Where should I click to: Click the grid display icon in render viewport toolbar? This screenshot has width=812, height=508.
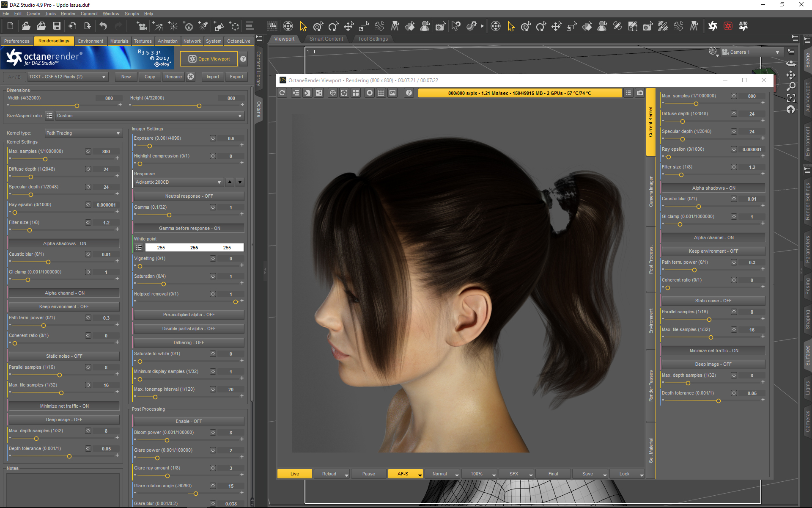[381, 93]
